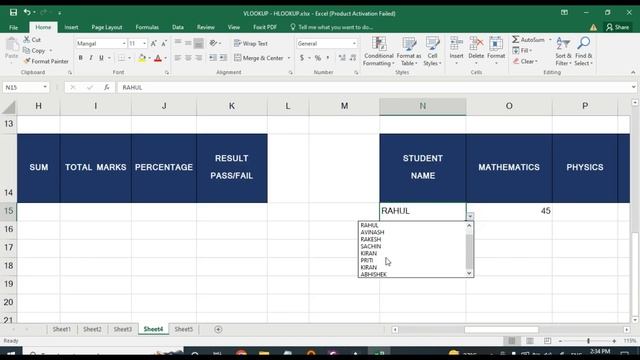
Task: Decrease the font size
Action: click(164, 43)
